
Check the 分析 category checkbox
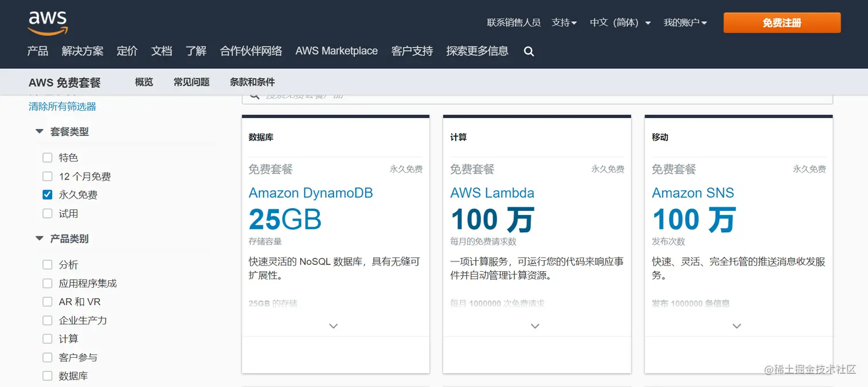click(48, 265)
